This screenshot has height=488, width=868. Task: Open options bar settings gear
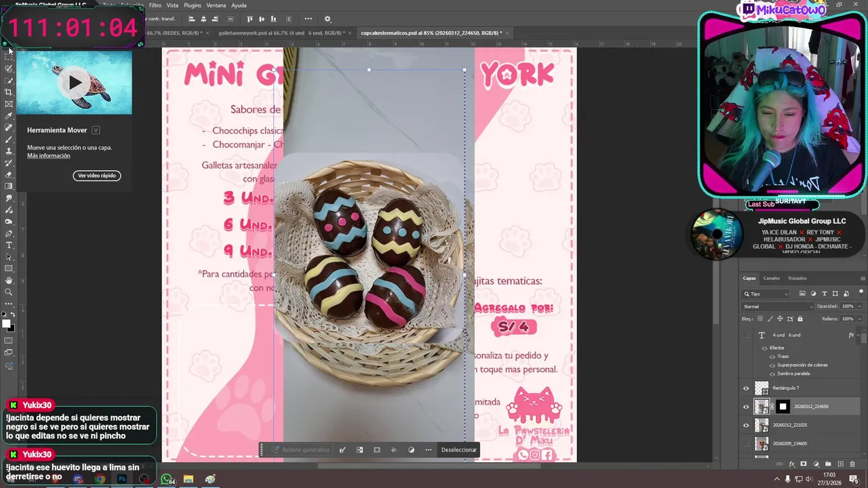(328, 19)
